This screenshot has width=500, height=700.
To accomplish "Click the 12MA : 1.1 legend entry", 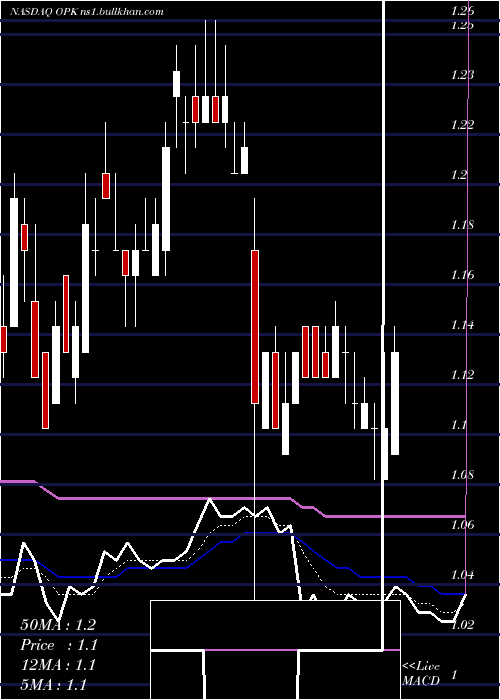I will pyautogui.click(x=58, y=665).
